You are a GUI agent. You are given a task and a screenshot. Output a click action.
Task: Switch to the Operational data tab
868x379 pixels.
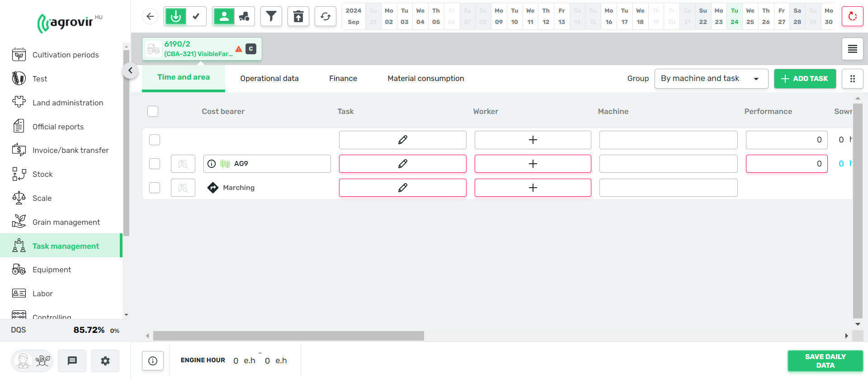pyautogui.click(x=269, y=79)
